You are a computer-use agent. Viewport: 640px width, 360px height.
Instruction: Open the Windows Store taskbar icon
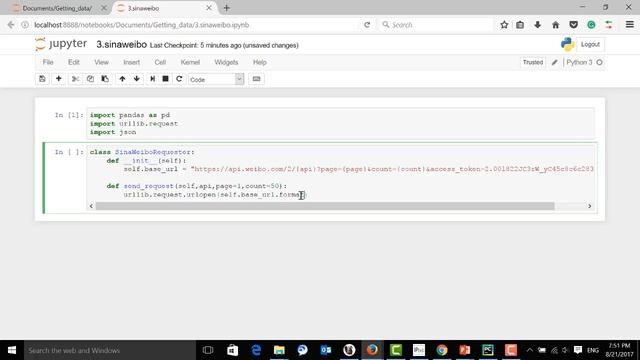pyautogui.click(x=233, y=350)
